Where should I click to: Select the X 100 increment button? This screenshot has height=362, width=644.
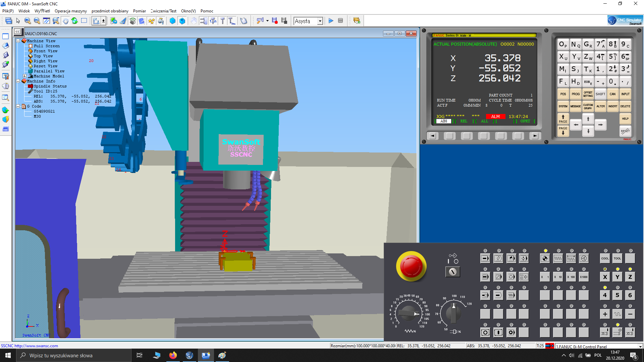(x=571, y=277)
